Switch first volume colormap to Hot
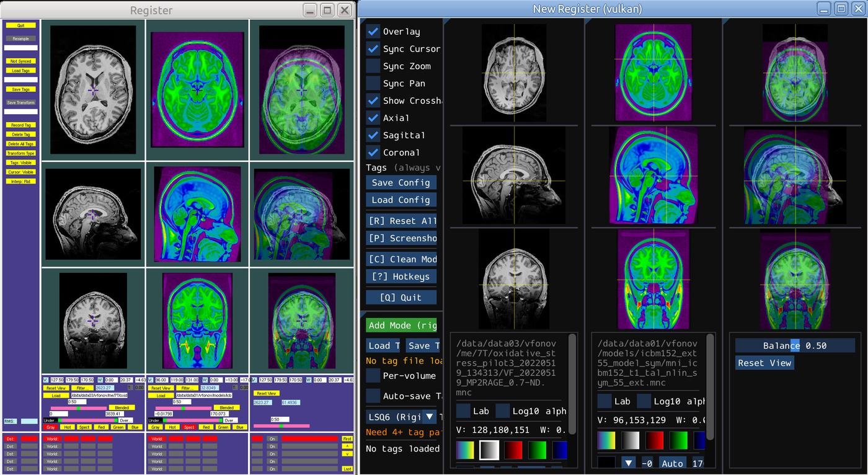868x475 pixels. 67,427
